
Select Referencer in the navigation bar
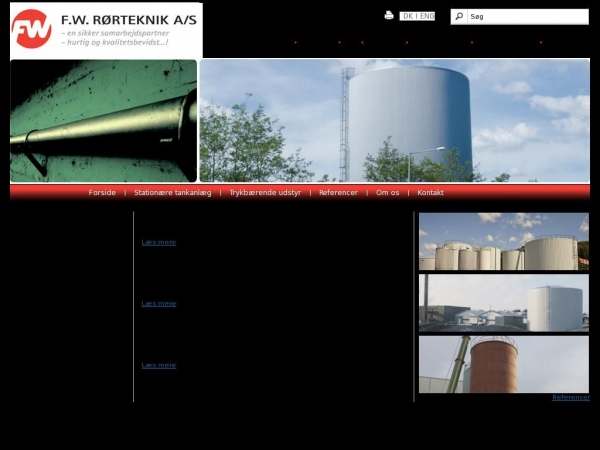(338, 193)
